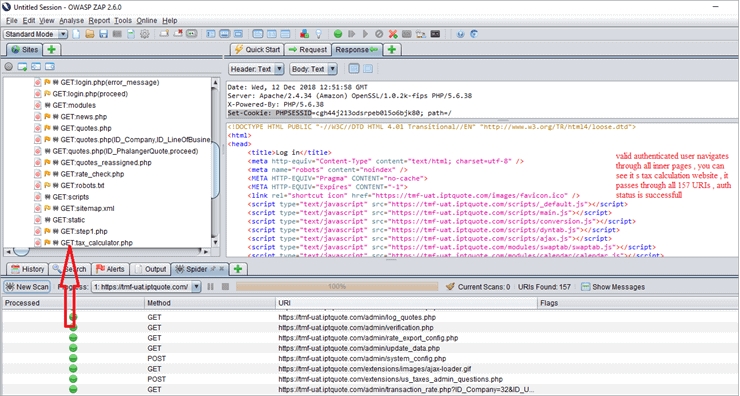
Task: Toggle split response display icon
Action: [368, 69]
